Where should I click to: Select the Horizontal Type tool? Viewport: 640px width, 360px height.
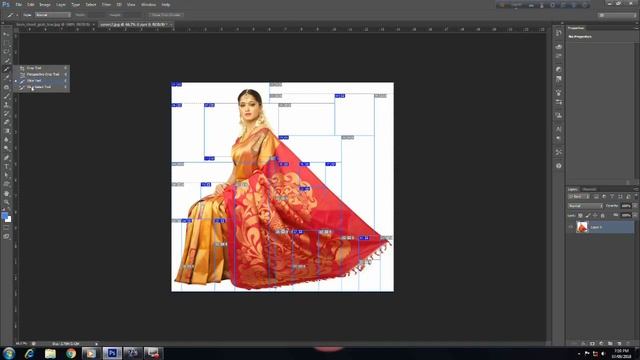coord(7,167)
